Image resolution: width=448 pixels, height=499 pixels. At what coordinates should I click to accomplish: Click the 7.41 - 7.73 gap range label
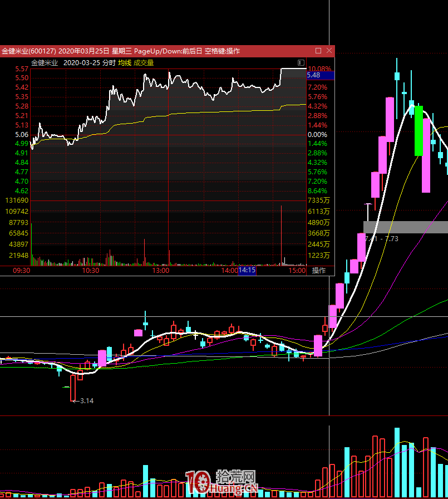point(382,239)
